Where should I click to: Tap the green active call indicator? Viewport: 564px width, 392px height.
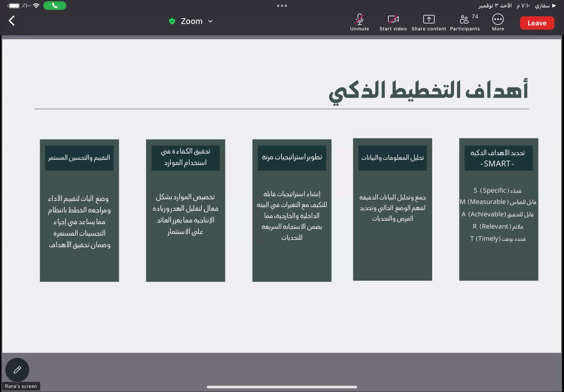55,6
